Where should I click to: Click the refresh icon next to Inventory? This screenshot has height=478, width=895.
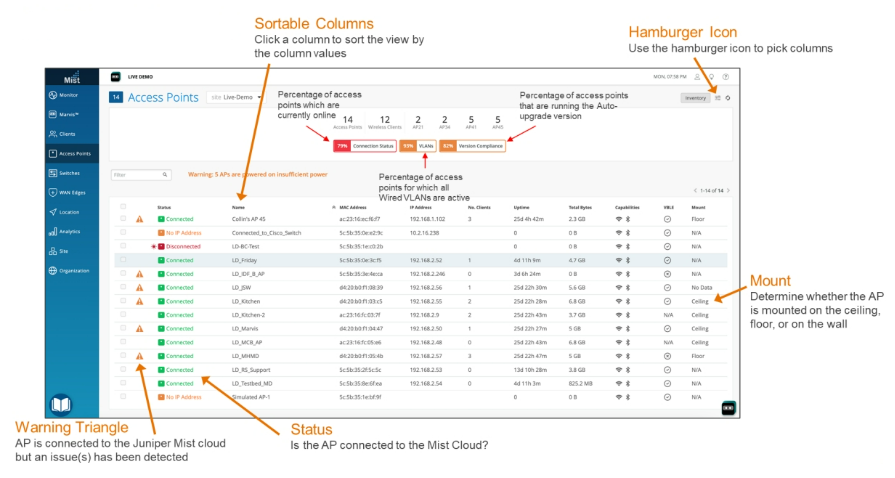point(728,98)
